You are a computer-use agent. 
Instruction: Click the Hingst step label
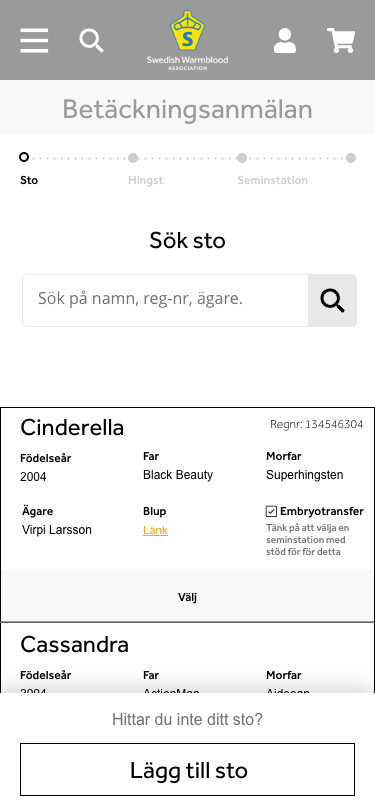[x=146, y=180]
